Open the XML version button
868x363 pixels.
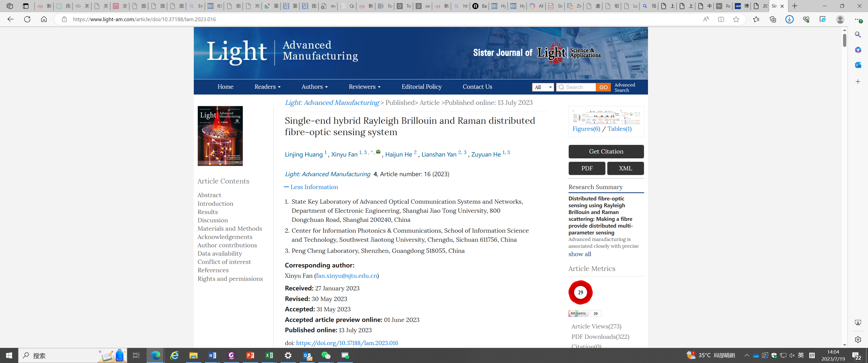(x=626, y=168)
